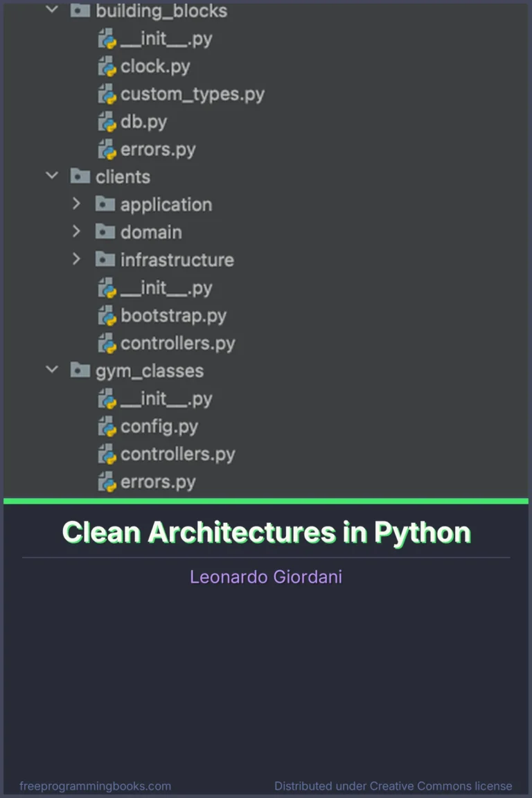Select the clock.py file name
Image resolution: width=532 pixels, height=798 pixels.
(155, 66)
